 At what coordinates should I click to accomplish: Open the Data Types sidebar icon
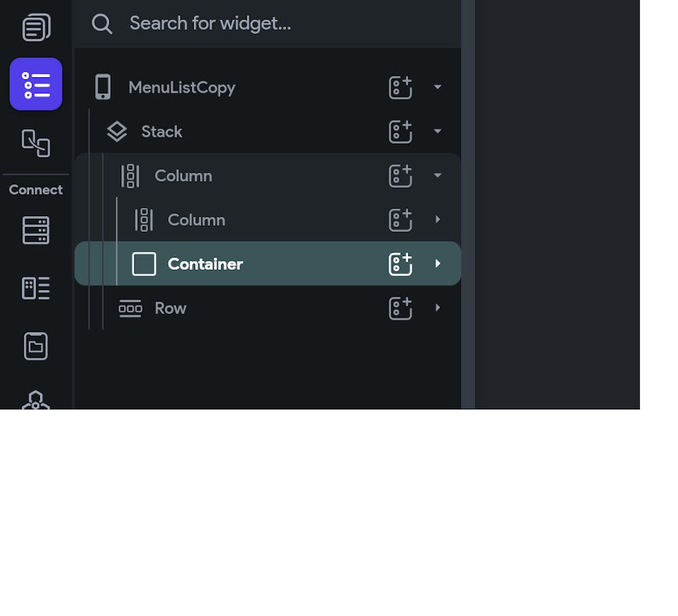[36, 288]
